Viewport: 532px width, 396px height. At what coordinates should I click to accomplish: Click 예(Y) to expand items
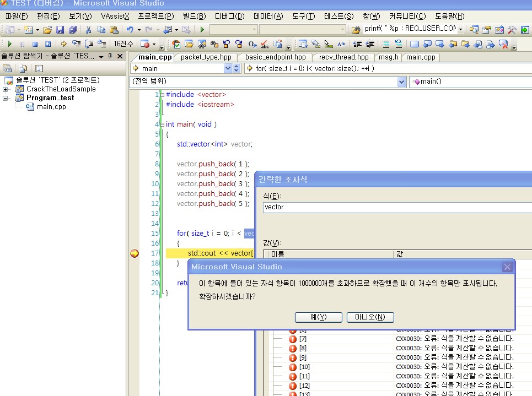click(x=319, y=317)
